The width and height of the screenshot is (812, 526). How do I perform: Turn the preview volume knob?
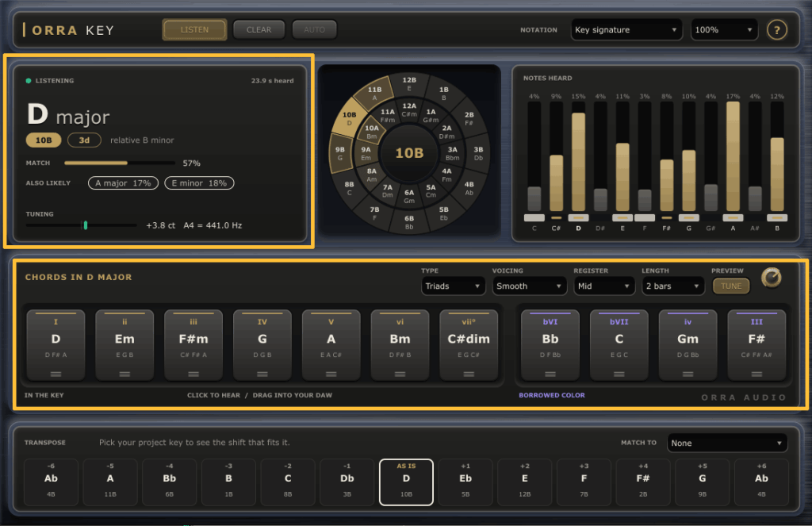[x=771, y=278]
